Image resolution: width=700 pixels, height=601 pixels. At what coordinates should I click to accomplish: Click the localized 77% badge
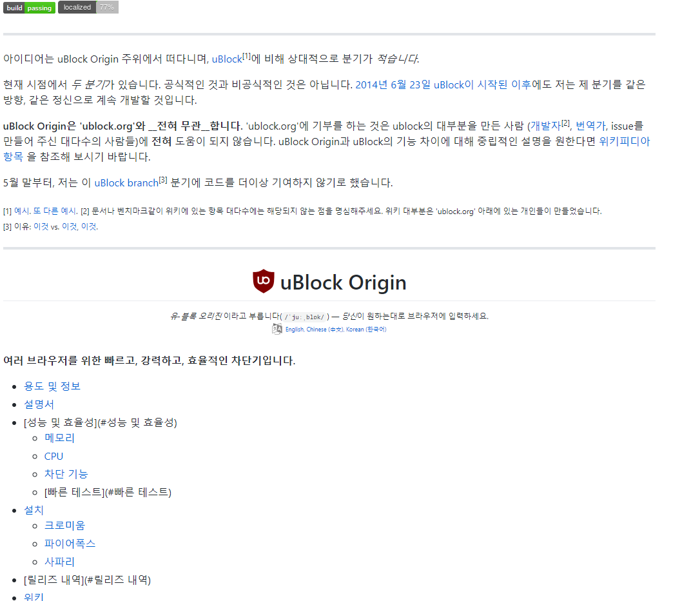pos(88,8)
